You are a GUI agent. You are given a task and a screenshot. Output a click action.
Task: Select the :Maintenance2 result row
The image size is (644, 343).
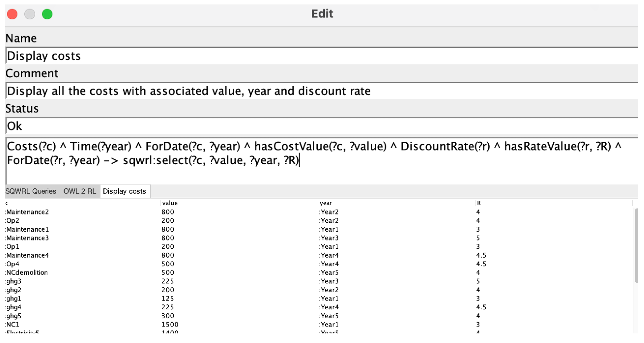pyautogui.click(x=28, y=212)
